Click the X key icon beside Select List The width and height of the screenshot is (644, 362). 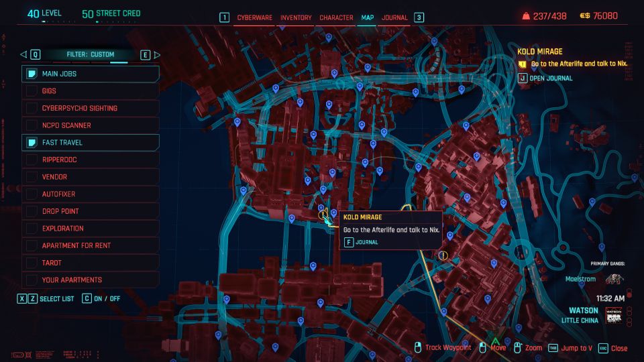[x=21, y=299]
